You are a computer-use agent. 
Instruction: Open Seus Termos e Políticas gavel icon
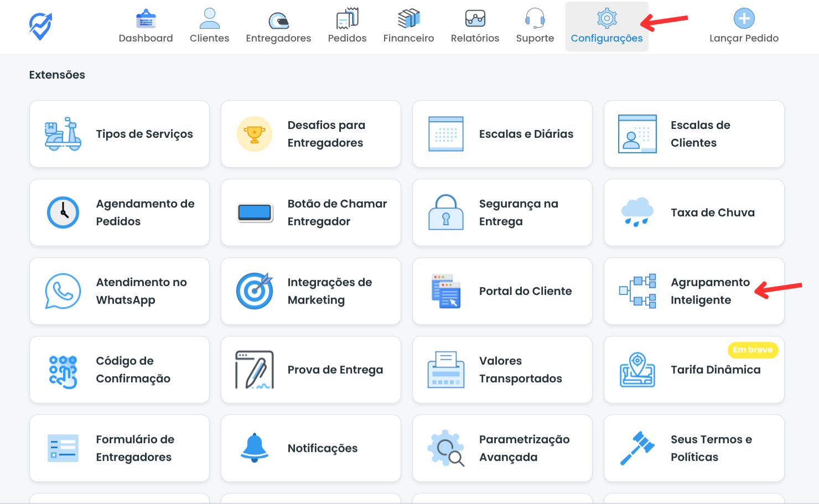(x=637, y=448)
